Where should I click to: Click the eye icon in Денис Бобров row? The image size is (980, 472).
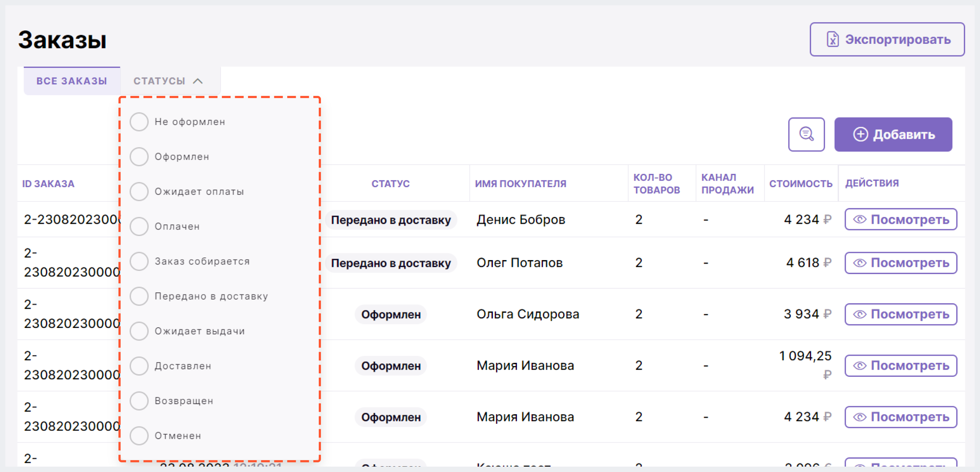[859, 219]
